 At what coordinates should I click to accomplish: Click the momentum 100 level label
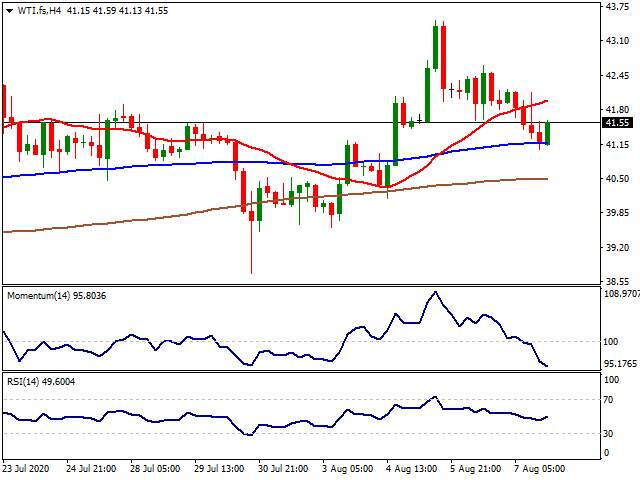click(610, 342)
